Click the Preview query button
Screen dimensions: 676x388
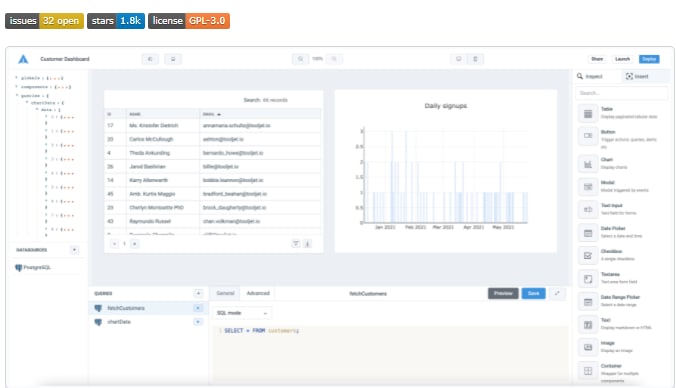[x=503, y=293]
